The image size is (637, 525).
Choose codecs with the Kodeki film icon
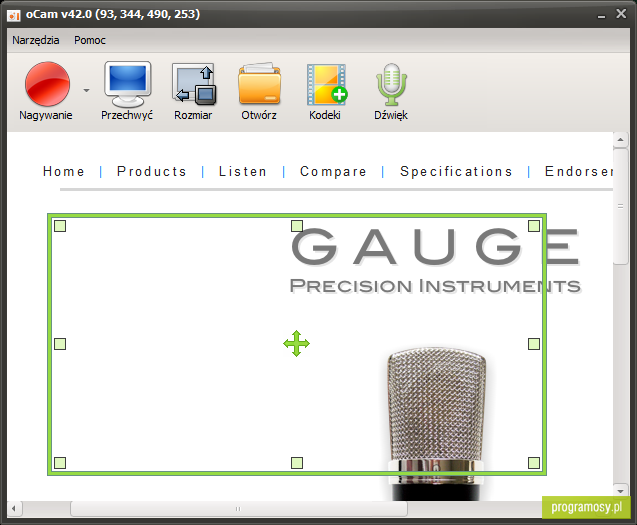pyautogui.click(x=327, y=84)
